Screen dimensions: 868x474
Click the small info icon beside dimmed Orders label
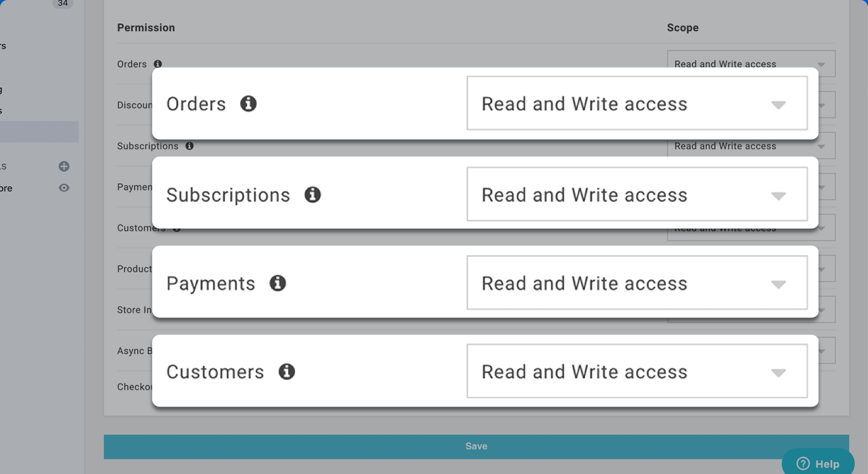158,64
